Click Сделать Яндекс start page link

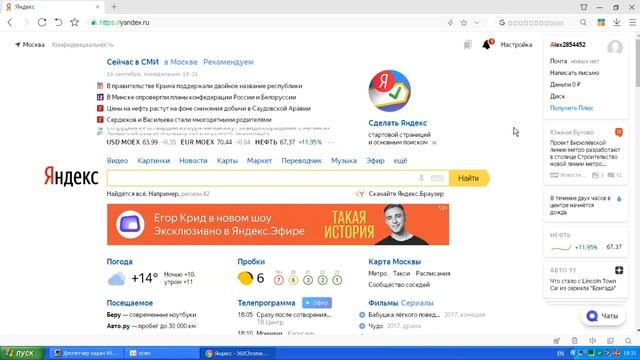tap(398, 123)
